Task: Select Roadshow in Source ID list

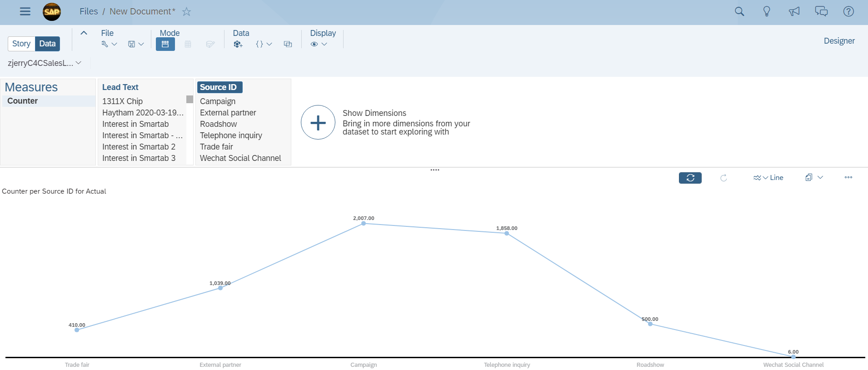Action: pos(219,124)
